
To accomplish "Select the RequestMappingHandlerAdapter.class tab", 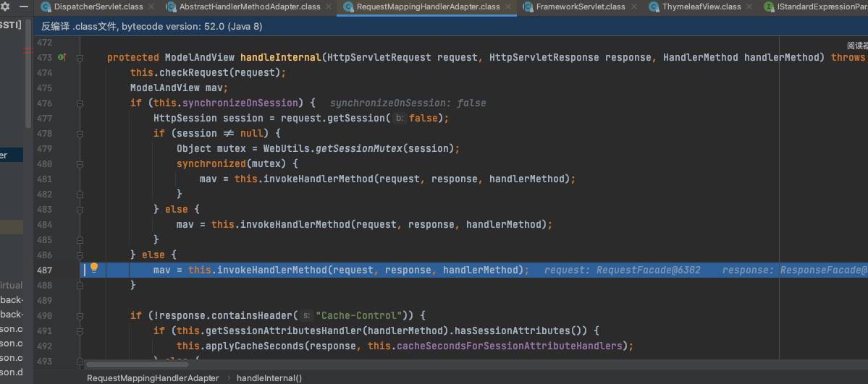I will (x=428, y=7).
